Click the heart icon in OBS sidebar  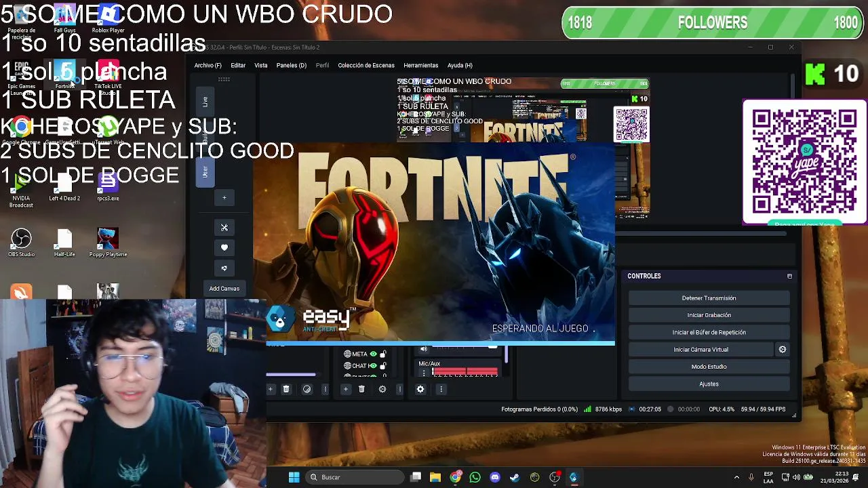[x=224, y=247]
